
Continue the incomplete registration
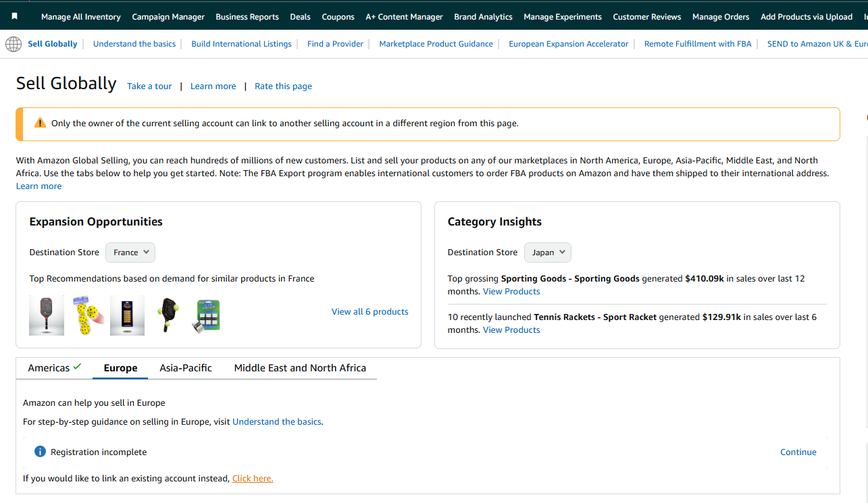click(x=798, y=452)
